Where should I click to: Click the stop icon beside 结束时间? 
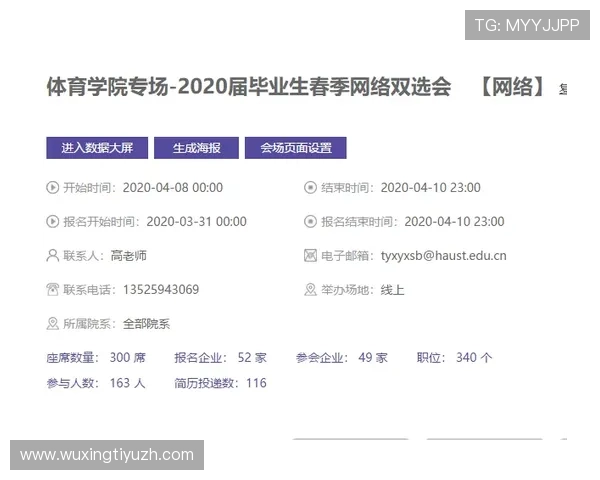[x=310, y=188]
